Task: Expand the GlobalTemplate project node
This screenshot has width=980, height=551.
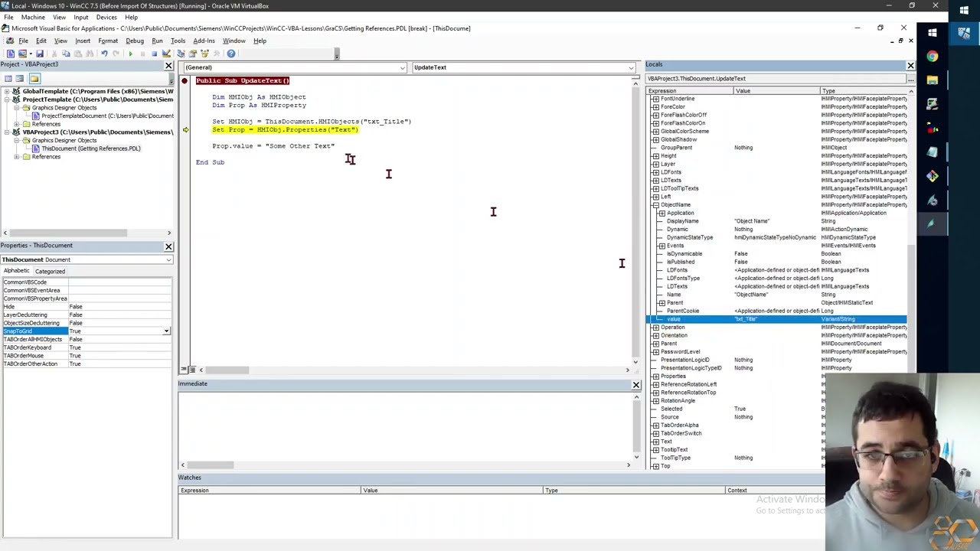Action: pyautogui.click(x=6, y=91)
